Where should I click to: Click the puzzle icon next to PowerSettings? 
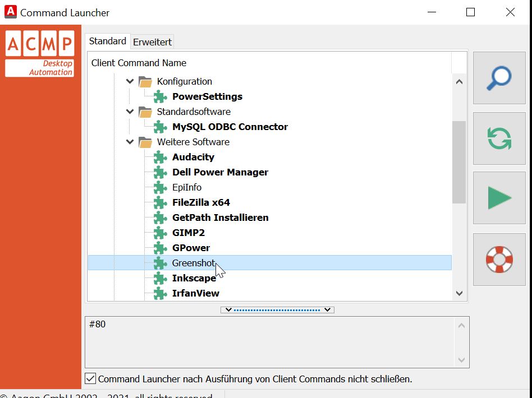coord(160,96)
